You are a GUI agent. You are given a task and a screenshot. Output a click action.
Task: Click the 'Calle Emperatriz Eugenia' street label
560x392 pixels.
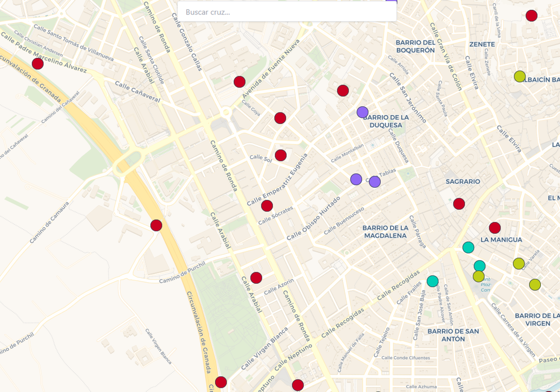277,180
